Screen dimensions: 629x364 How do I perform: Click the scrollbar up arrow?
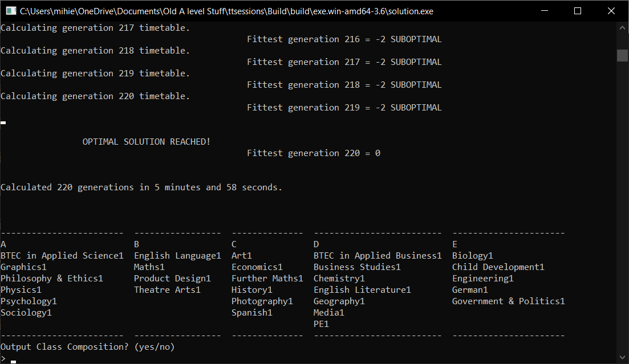[623, 28]
